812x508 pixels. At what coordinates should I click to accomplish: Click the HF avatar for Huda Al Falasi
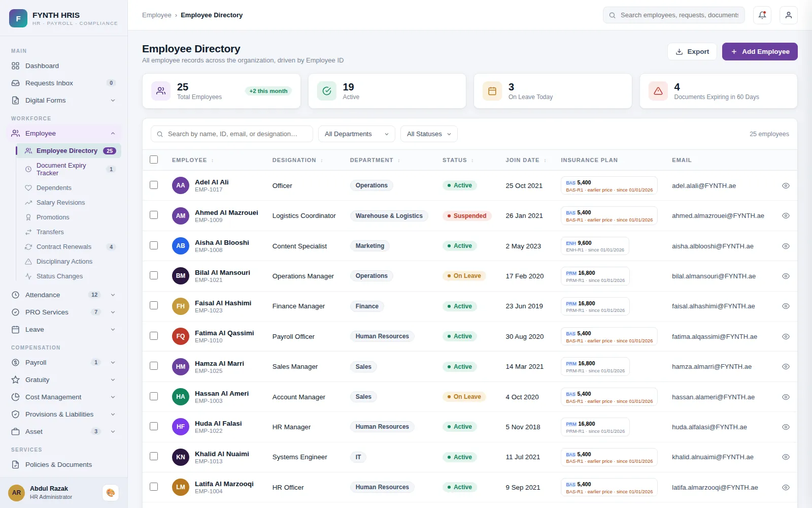point(181,427)
